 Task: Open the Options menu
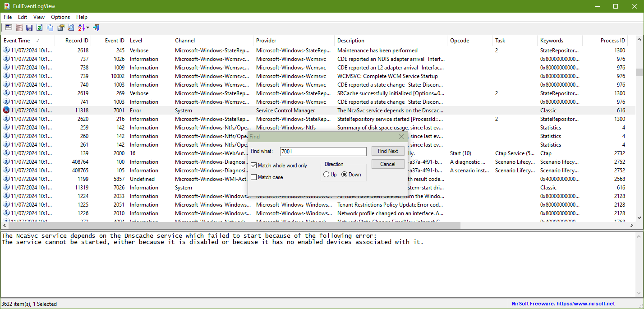click(60, 17)
